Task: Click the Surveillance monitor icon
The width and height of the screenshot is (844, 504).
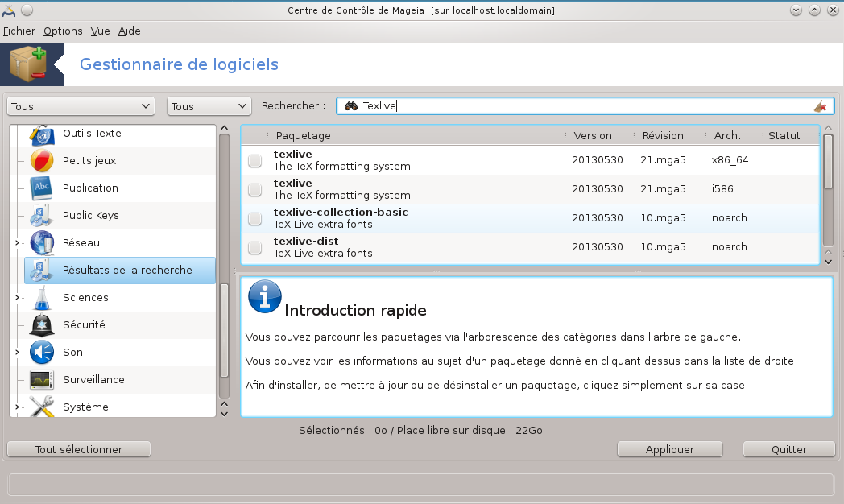Action: [42, 380]
